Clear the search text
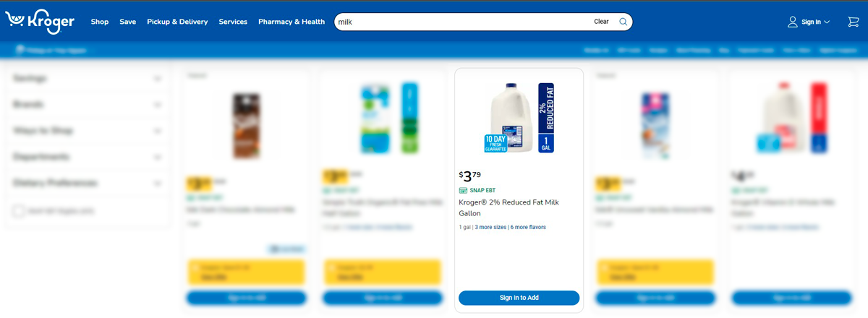This screenshot has height=318, width=868. (x=601, y=22)
